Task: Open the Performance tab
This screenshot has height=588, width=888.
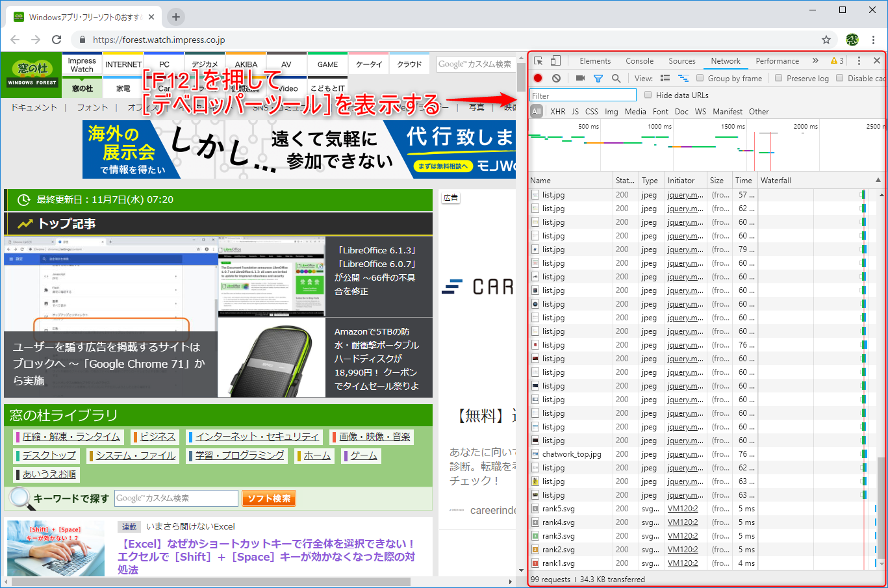Action: [778, 60]
